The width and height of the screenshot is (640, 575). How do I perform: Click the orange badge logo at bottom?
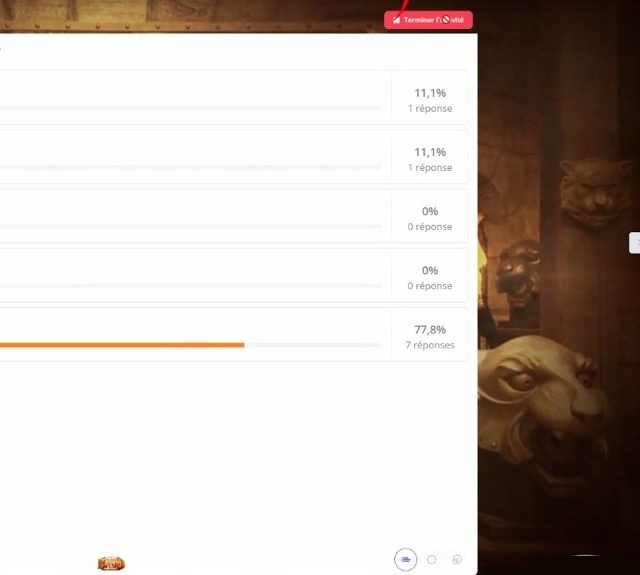coord(111,564)
